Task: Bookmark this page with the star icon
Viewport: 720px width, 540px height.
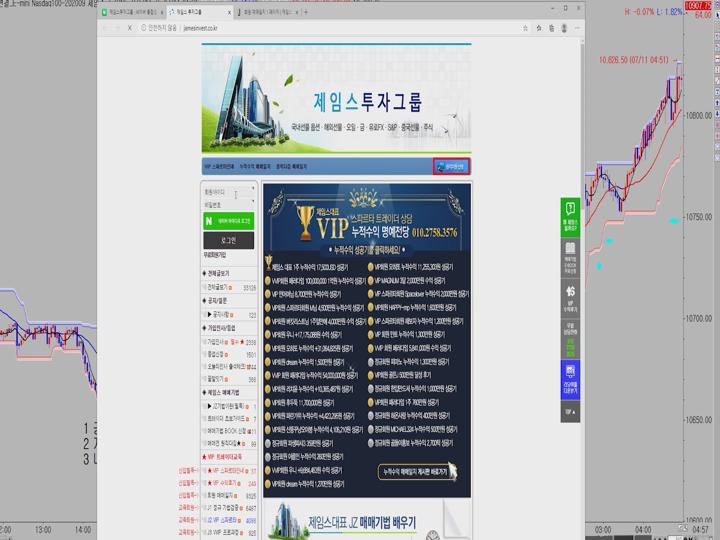Action: click(x=525, y=28)
